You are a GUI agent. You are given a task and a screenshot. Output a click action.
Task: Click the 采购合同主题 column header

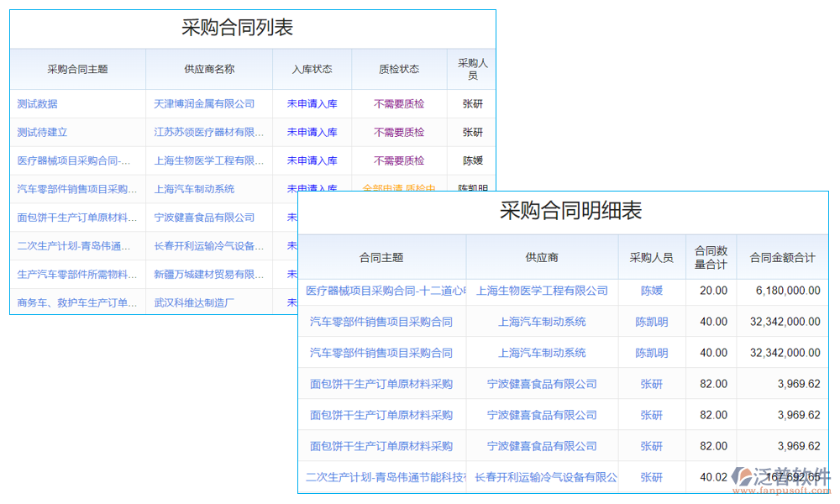76,69
